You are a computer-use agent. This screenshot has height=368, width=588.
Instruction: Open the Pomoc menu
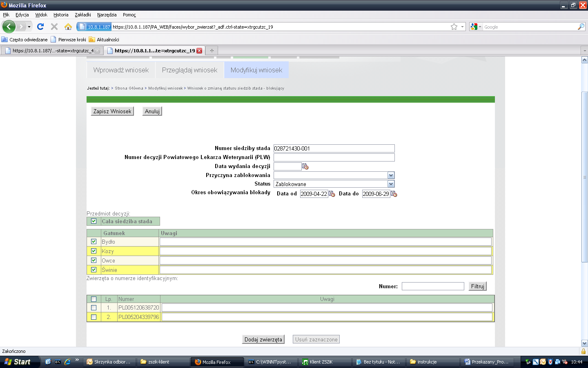(x=129, y=15)
